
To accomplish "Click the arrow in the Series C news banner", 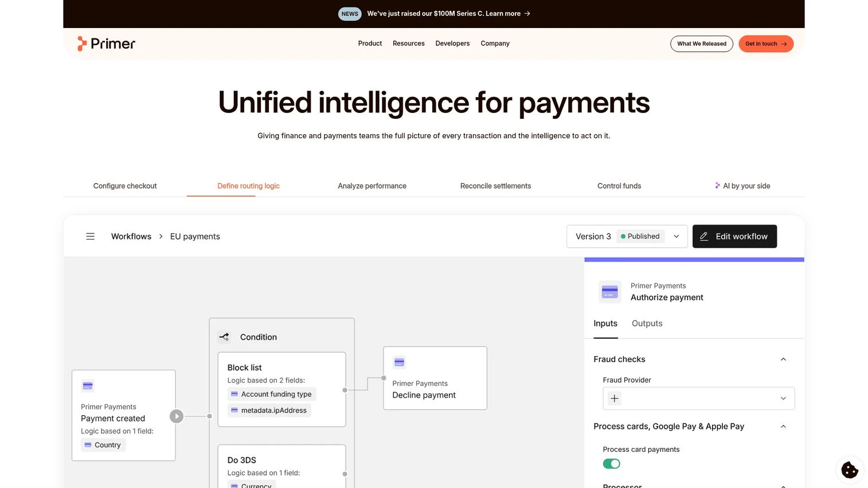I will tap(527, 14).
